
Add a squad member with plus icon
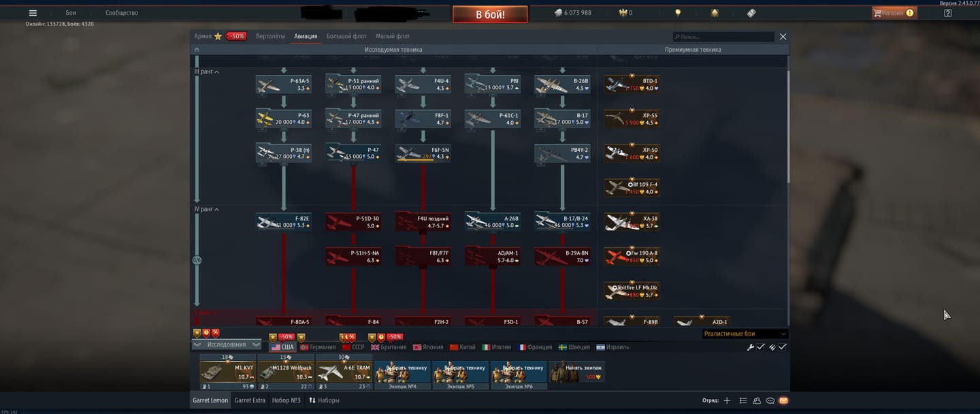click(x=727, y=400)
